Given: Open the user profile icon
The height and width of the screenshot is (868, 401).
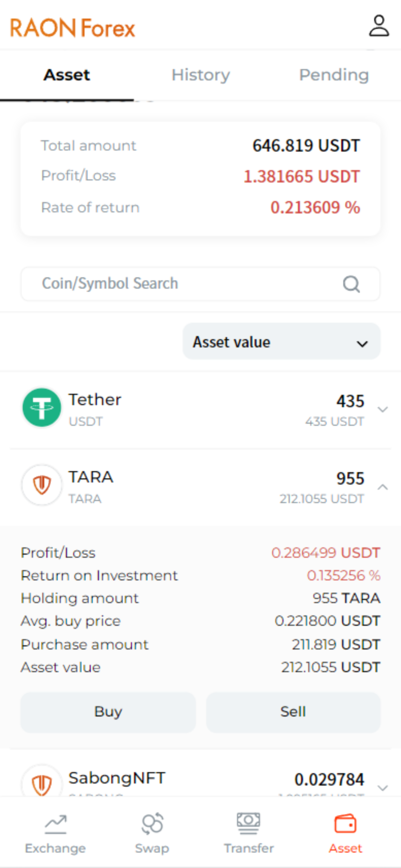Looking at the screenshot, I should point(379,26).
